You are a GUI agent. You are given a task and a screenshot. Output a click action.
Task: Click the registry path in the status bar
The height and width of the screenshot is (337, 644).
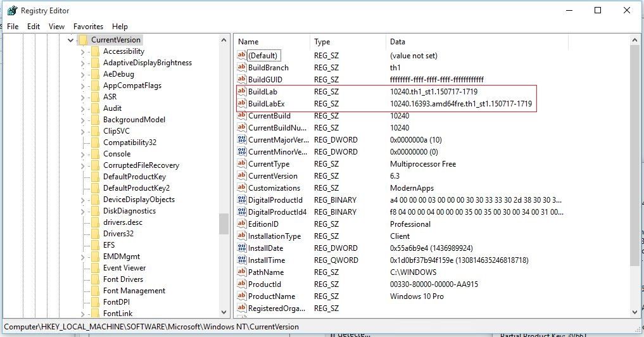(151, 327)
